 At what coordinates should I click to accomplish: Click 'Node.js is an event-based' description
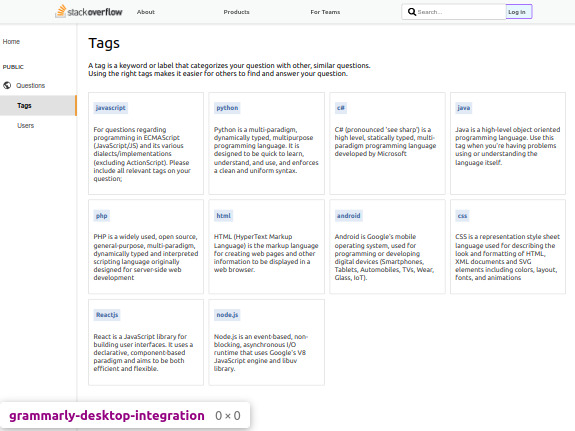(x=261, y=353)
